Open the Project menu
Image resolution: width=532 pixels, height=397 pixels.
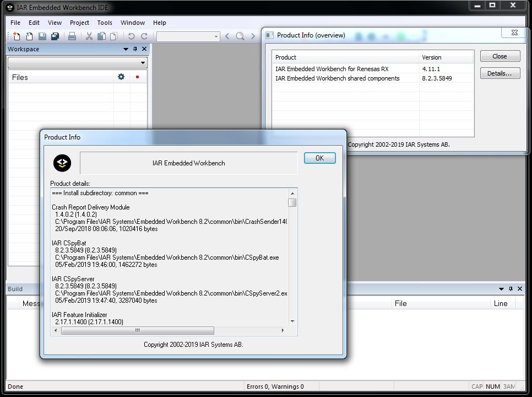[79, 23]
